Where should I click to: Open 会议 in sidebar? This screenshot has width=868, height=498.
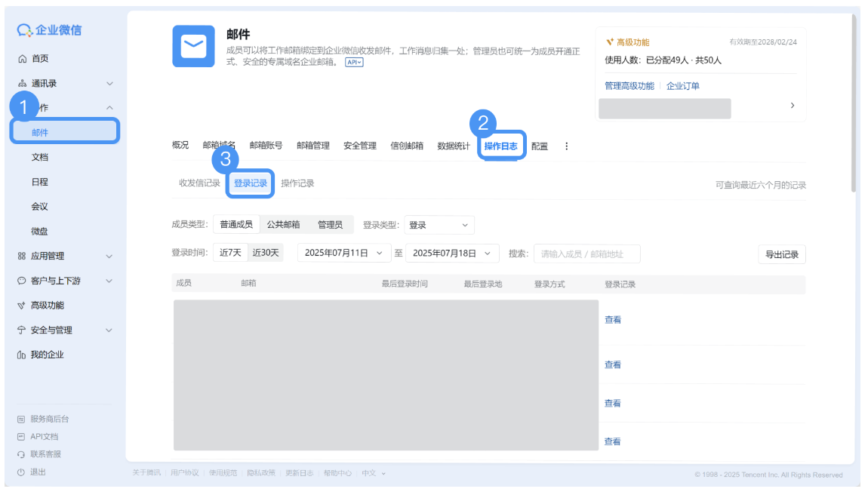pyautogui.click(x=40, y=207)
